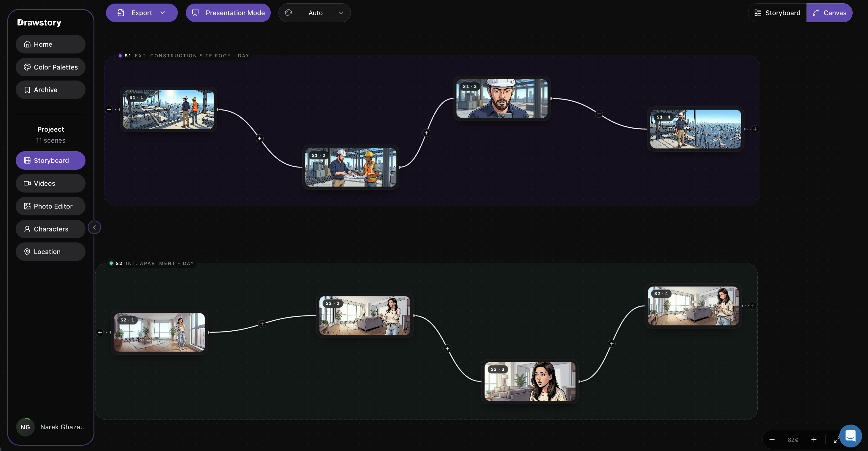Click the Projeect project title
The width and height of the screenshot is (868, 451).
pos(50,129)
